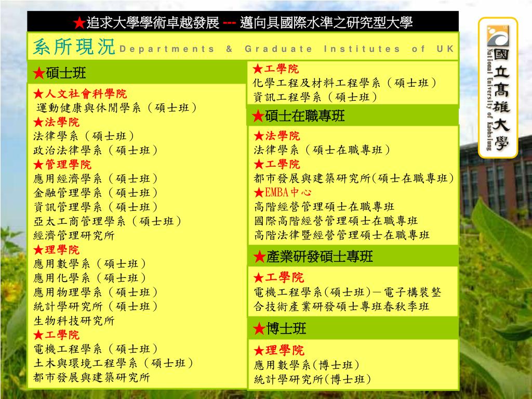Select 金融管理學系（碩士班）
532x399 pixels.
coord(96,193)
